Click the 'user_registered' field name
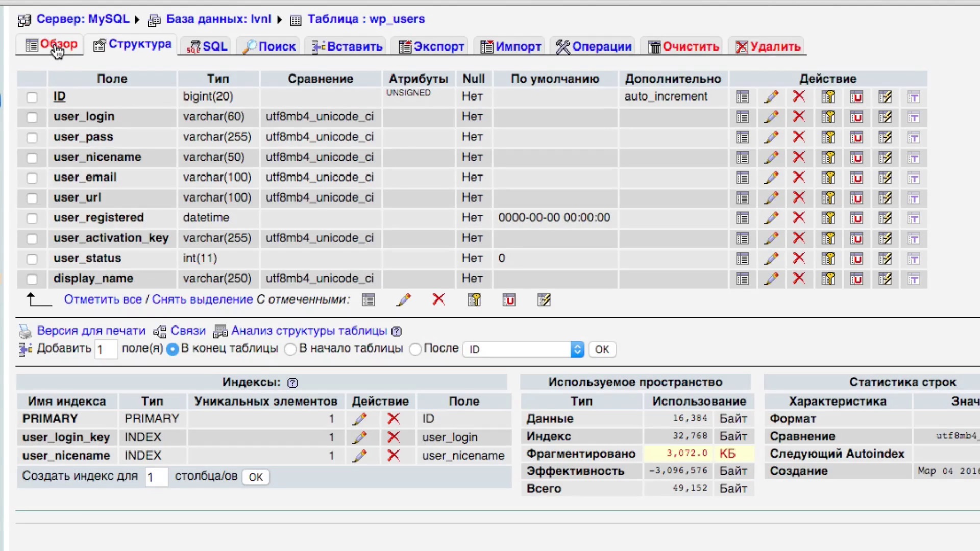Screen dimensions: 980x551 (x=99, y=218)
